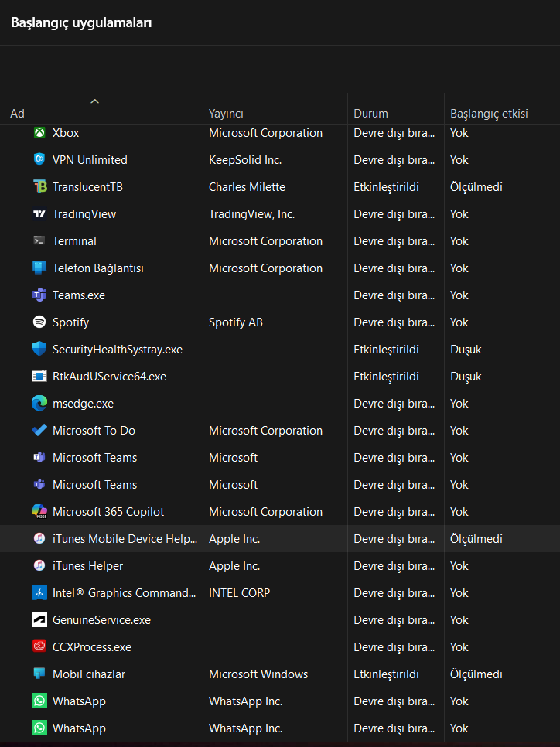Click Düşük impact in RtkAudUService64.exe row

coord(466,377)
